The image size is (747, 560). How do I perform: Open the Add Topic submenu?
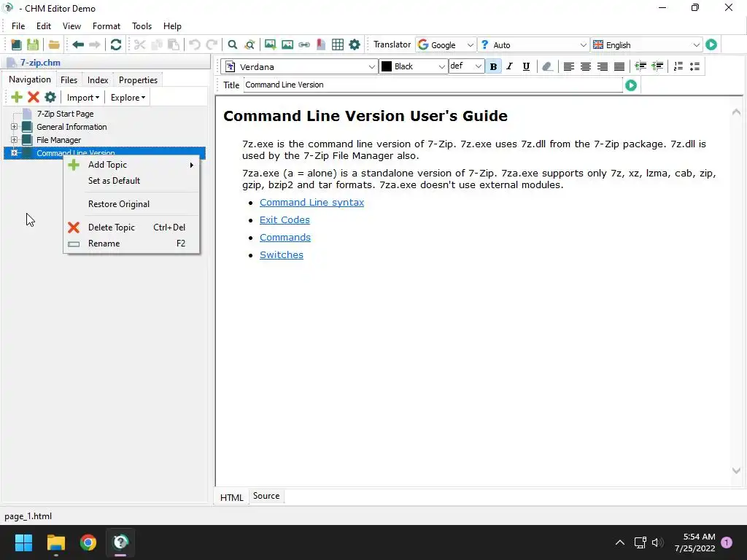tap(131, 165)
